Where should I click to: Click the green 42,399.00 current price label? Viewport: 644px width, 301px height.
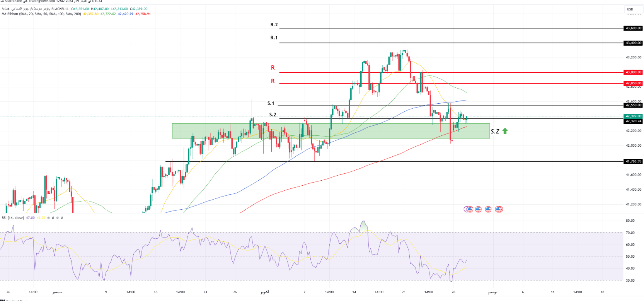coord(634,116)
